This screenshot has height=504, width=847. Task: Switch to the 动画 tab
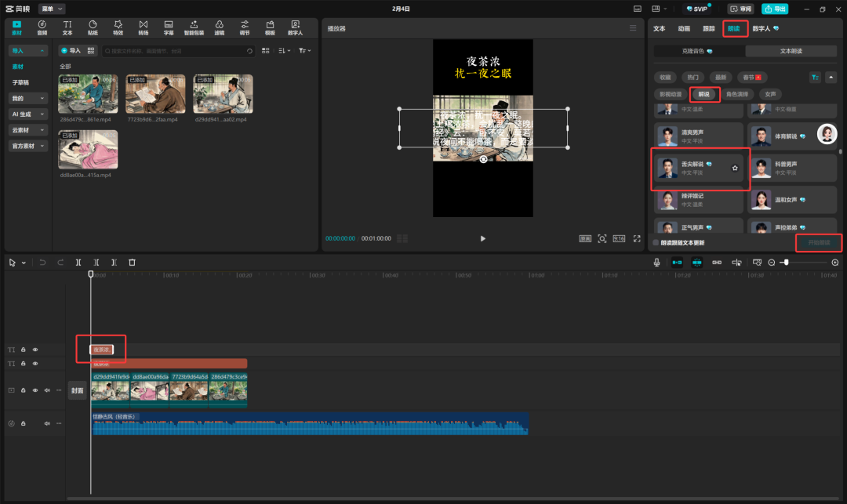(x=684, y=28)
